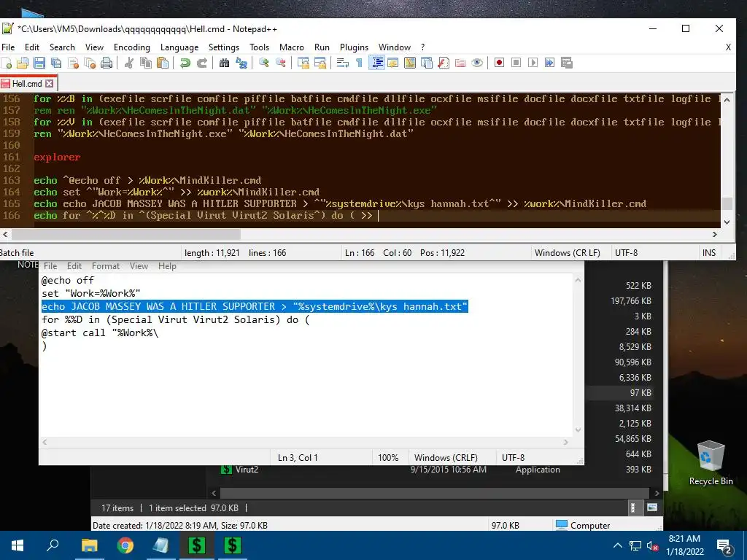
Task: Open the Function List toolbar icon
Action: click(444, 63)
